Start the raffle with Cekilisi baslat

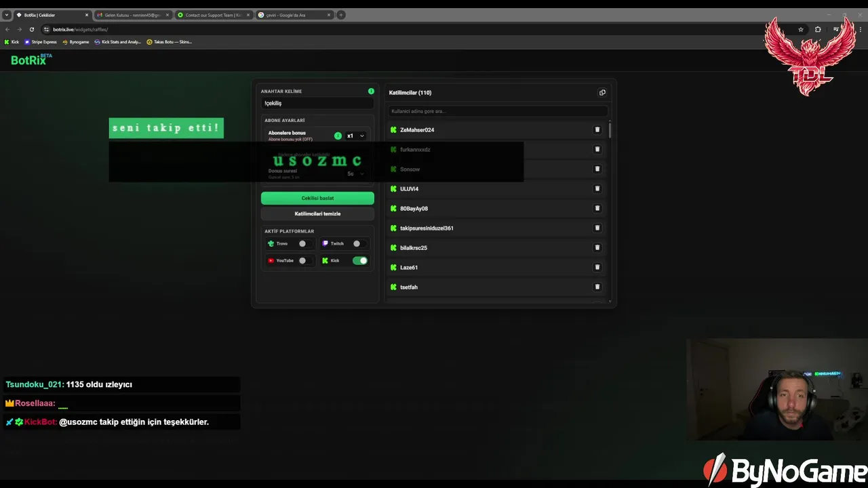[x=317, y=198]
